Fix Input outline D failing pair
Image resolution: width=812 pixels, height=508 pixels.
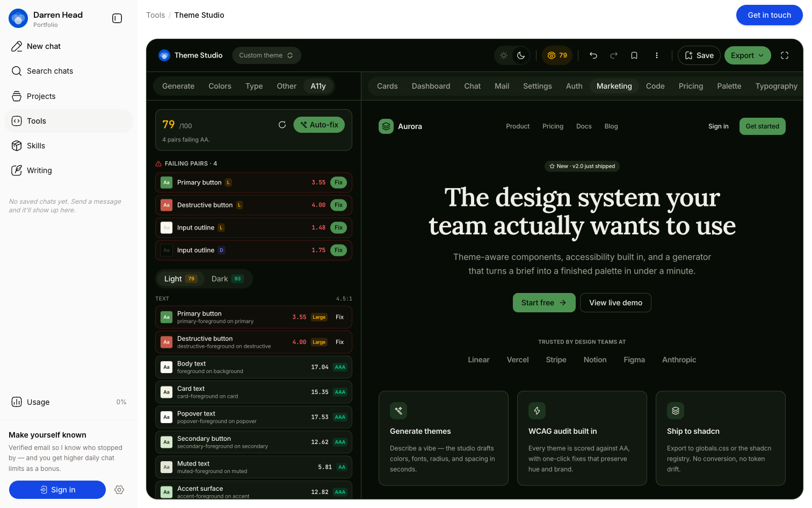click(x=338, y=250)
